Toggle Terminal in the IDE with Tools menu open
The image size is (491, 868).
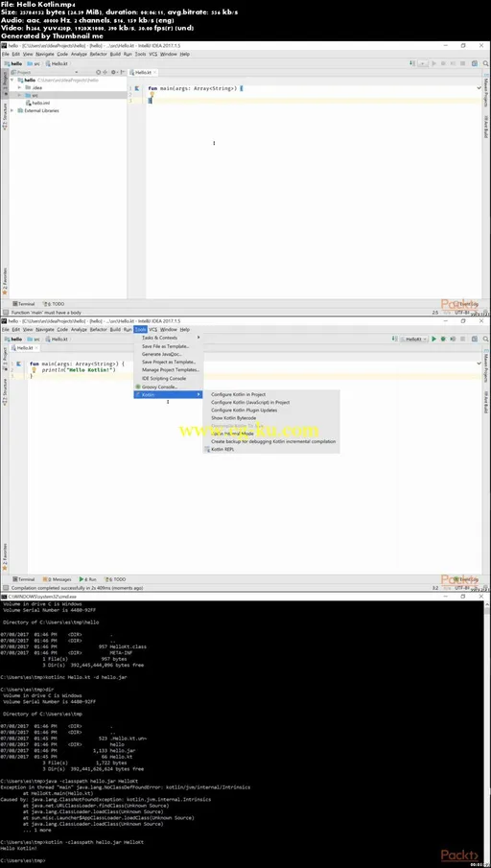(x=24, y=579)
